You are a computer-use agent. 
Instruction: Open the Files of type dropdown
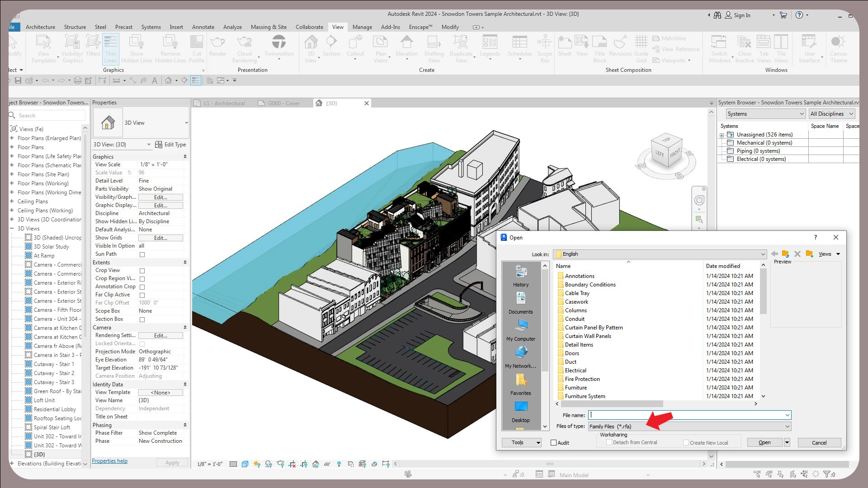click(787, 427)
